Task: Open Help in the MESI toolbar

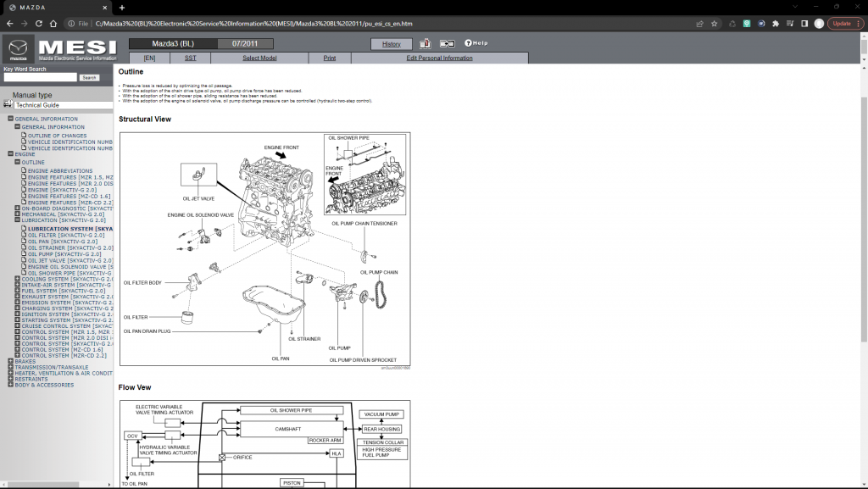Action: [476, 42]
